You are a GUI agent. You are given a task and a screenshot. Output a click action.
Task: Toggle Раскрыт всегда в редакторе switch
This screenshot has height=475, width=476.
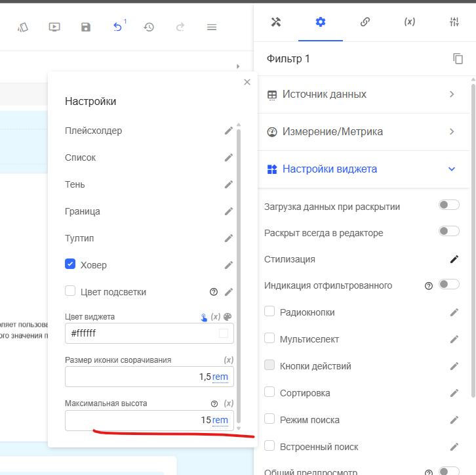click(448, 232)
